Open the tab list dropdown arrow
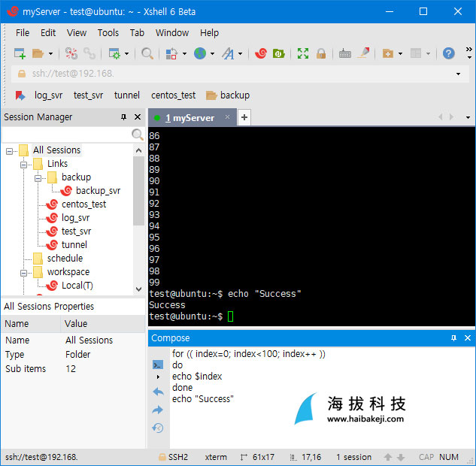 468,117
